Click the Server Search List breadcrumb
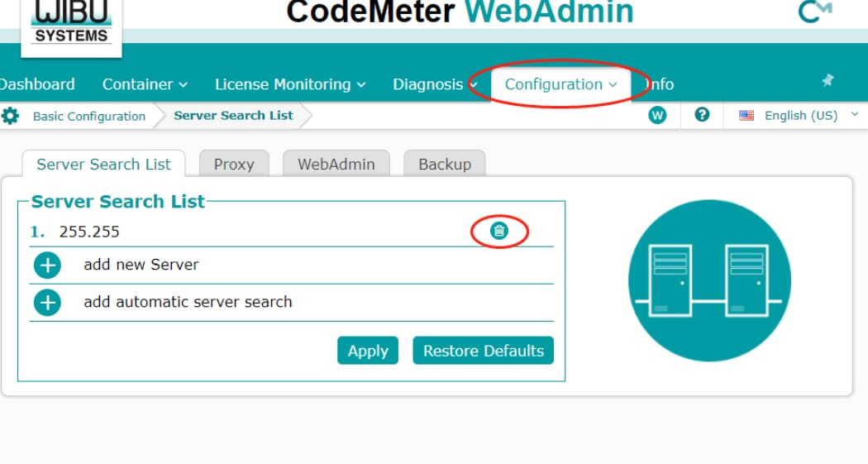 tap(233, 116)
